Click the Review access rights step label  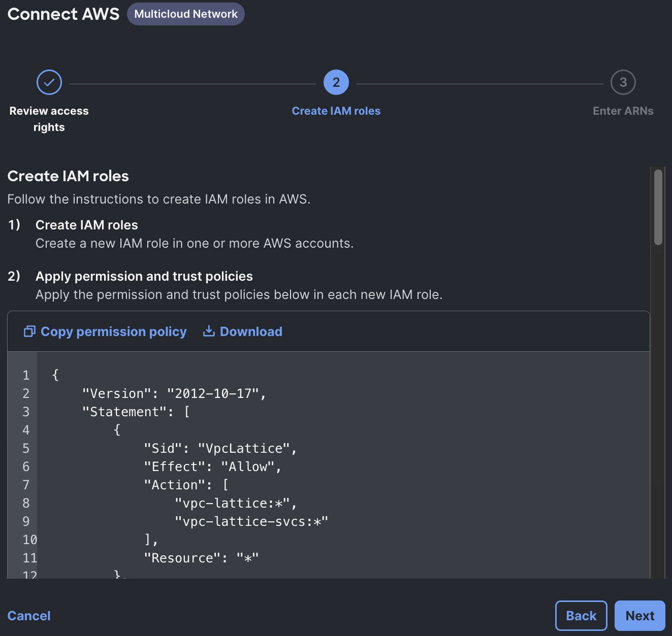[49, 119]
